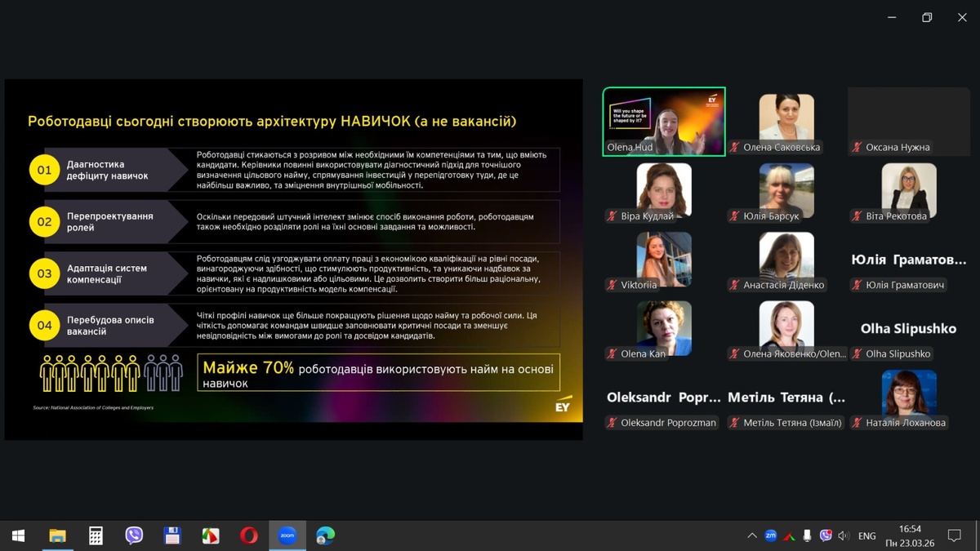Click the taskbar clock showing 16:54

[x=910, y=535]
